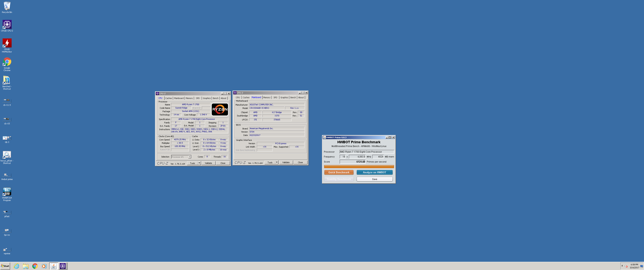This screenshot has height=270, width=644.
Task: Click the model value CROSSHAIR VI HERO
Action: click(x=267, y=108)
